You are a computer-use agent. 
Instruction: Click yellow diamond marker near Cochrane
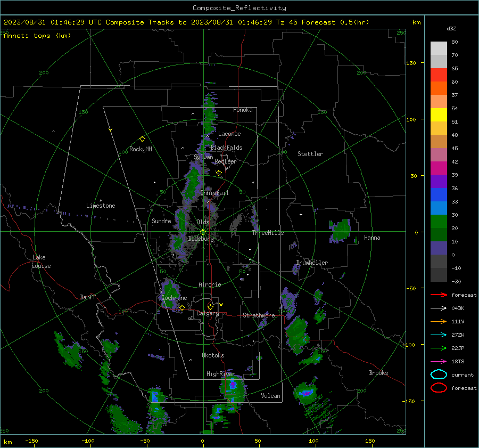(x=182, y=307)
